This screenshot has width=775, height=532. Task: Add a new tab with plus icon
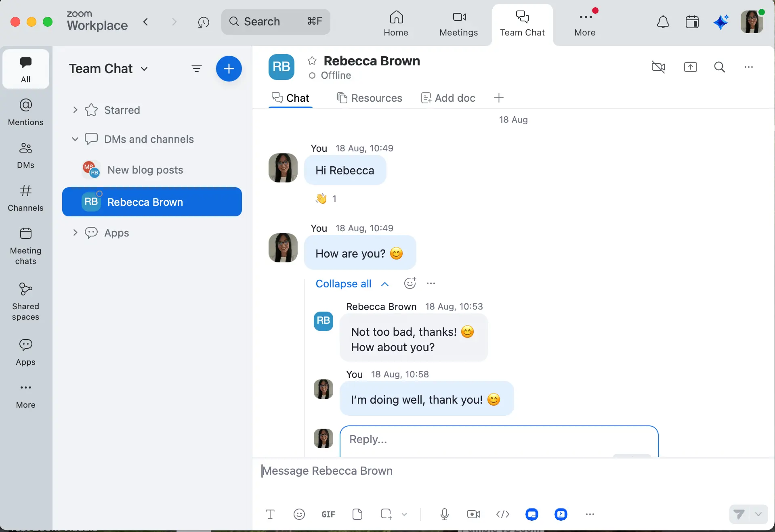(x=499, y=98)
